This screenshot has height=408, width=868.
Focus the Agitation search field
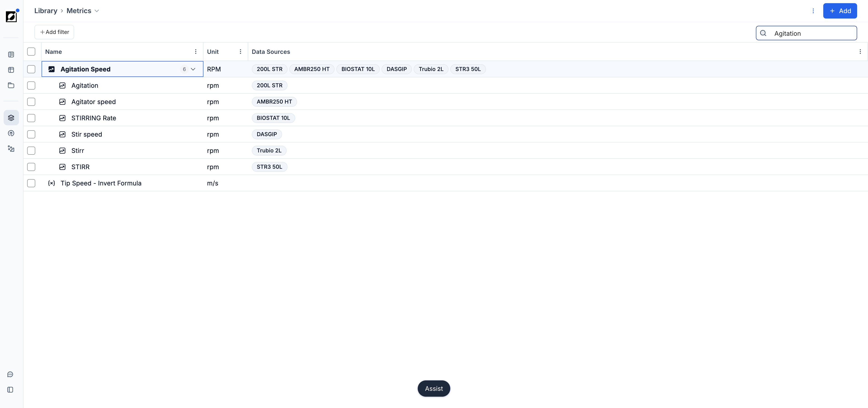[806, 33]
